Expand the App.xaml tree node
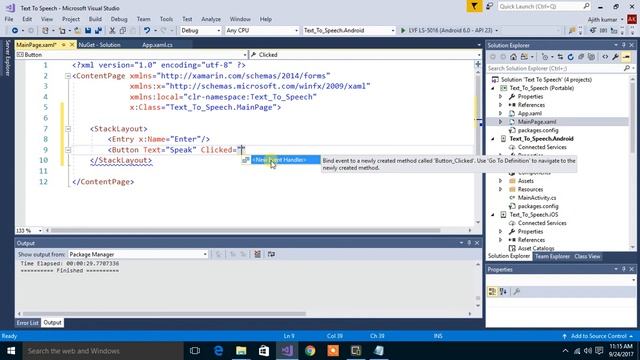 click(x=500, y=113)
